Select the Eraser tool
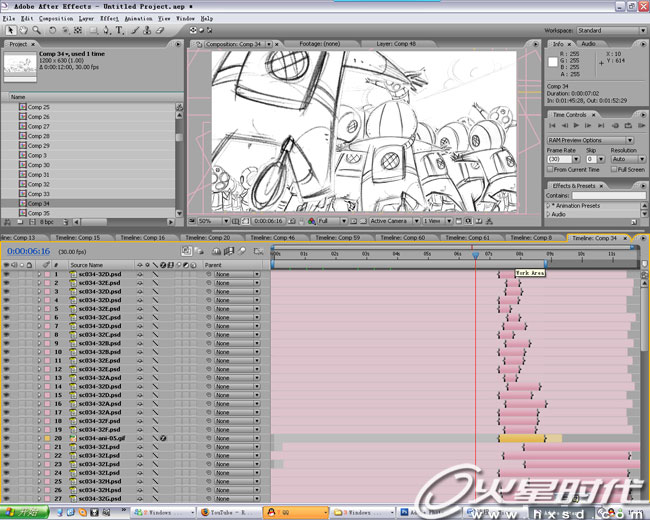The width and height of the screenshot is (650, 520). coord(160,30)
